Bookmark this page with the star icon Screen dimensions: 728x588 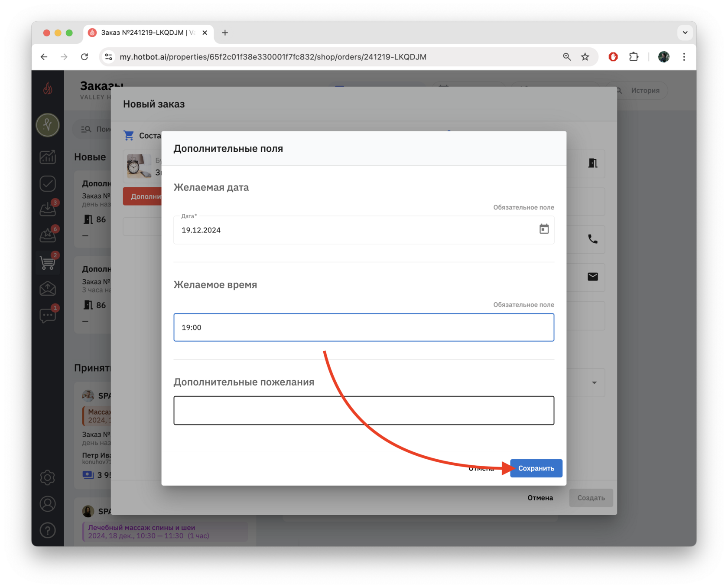[x=585, y=57]
